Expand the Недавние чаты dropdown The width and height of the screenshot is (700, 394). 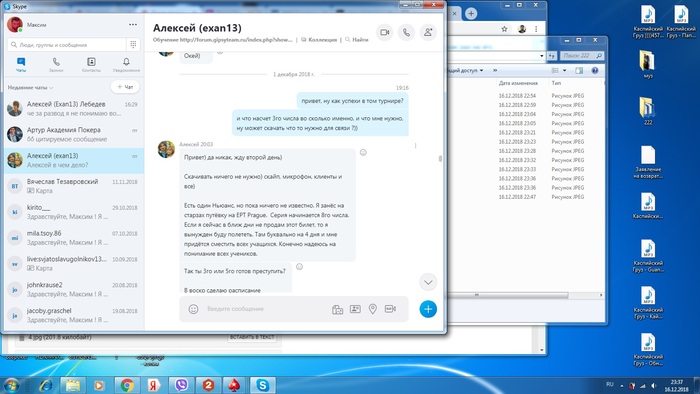pos(30,87)
